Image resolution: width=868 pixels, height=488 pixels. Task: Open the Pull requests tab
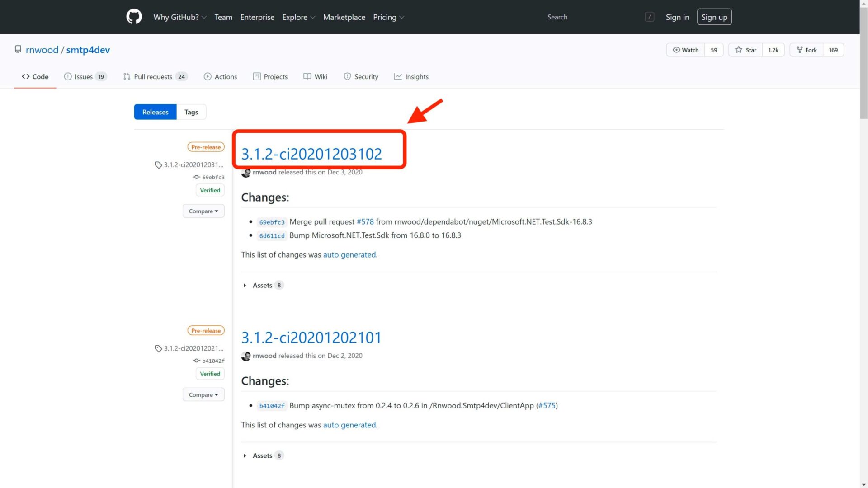156,76
